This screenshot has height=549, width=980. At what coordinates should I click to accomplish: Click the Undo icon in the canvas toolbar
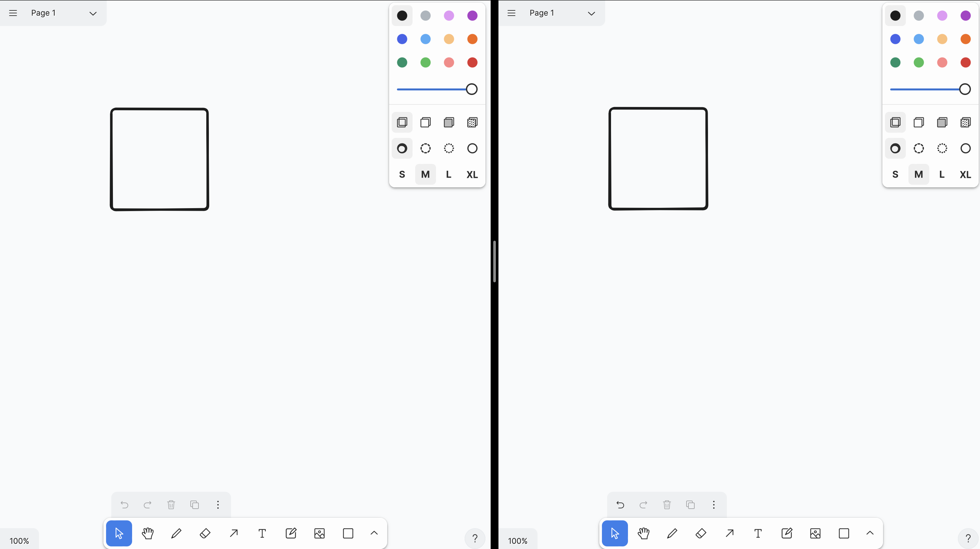[124, 505]
